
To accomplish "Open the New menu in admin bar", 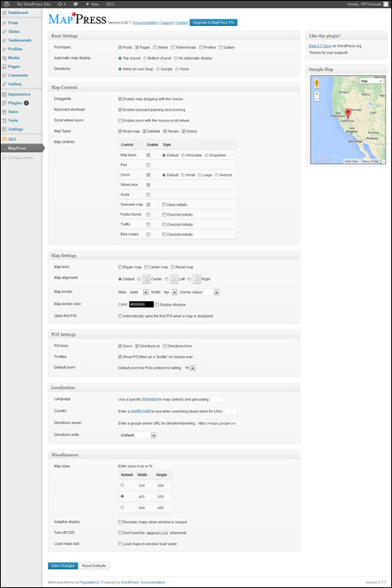I will click(x=93, y=4).
